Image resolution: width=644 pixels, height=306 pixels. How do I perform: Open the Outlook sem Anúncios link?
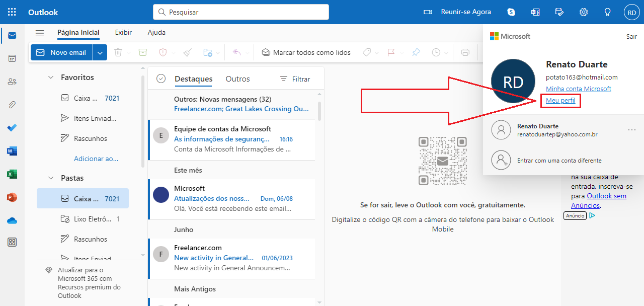[599, 200]
